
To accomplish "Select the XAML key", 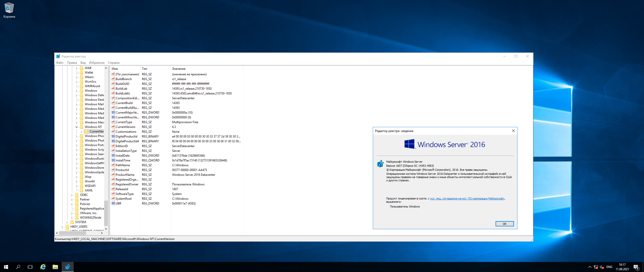I will point(89,190).
